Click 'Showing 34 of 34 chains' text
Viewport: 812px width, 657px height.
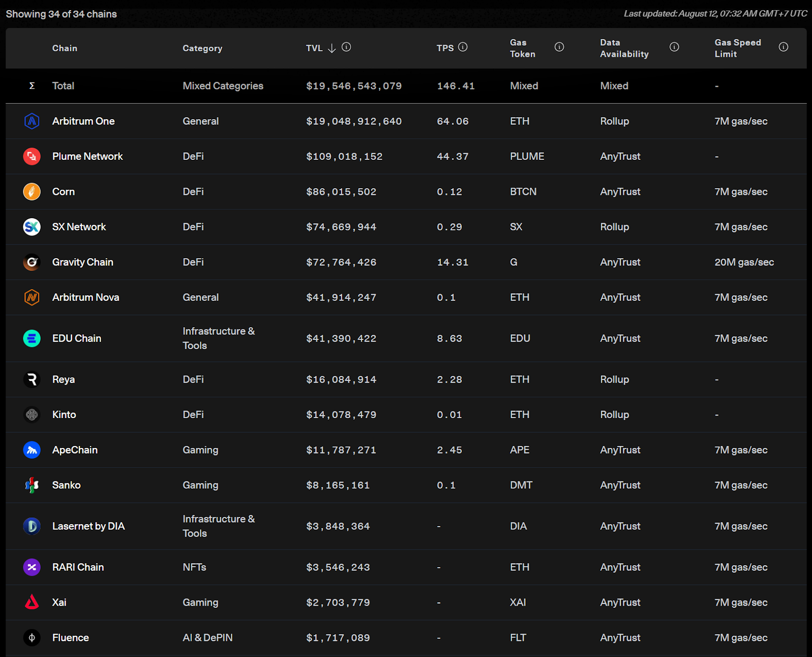point(61,14)
